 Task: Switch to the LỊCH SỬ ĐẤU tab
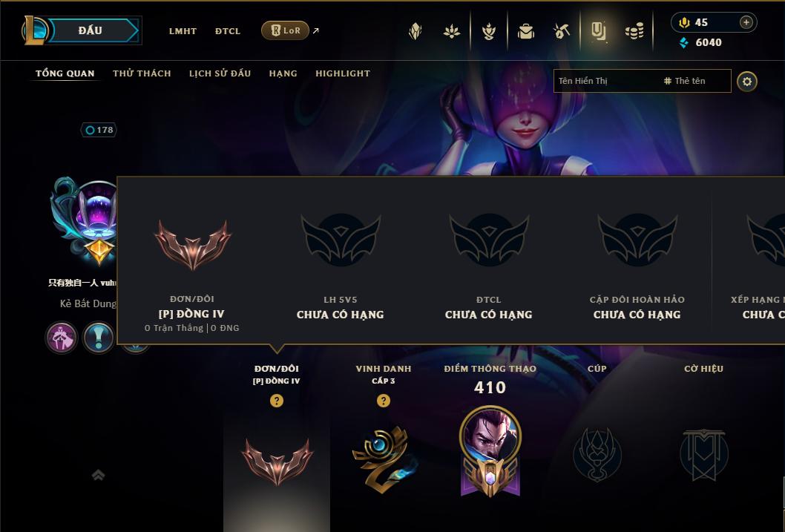coord(220,73)
